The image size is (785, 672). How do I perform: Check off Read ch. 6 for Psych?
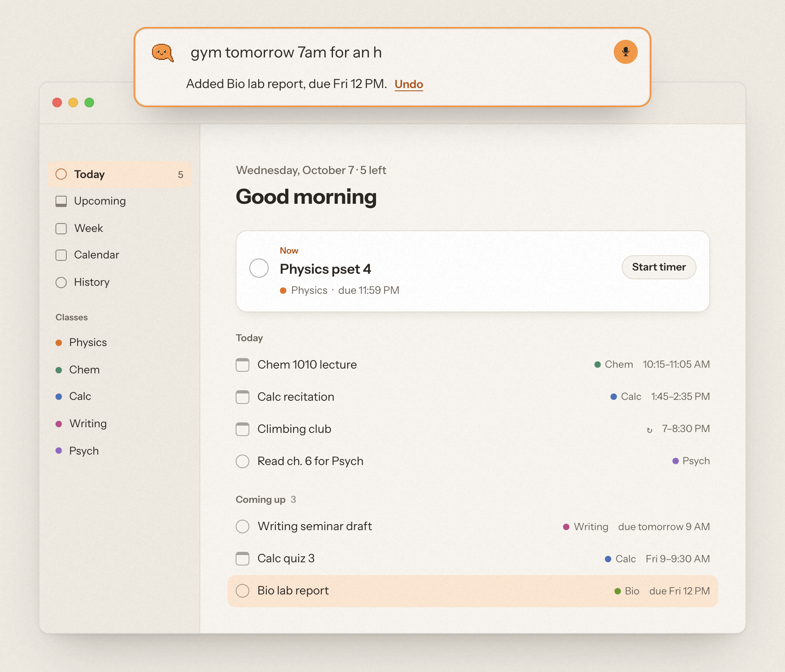point(242,461)
